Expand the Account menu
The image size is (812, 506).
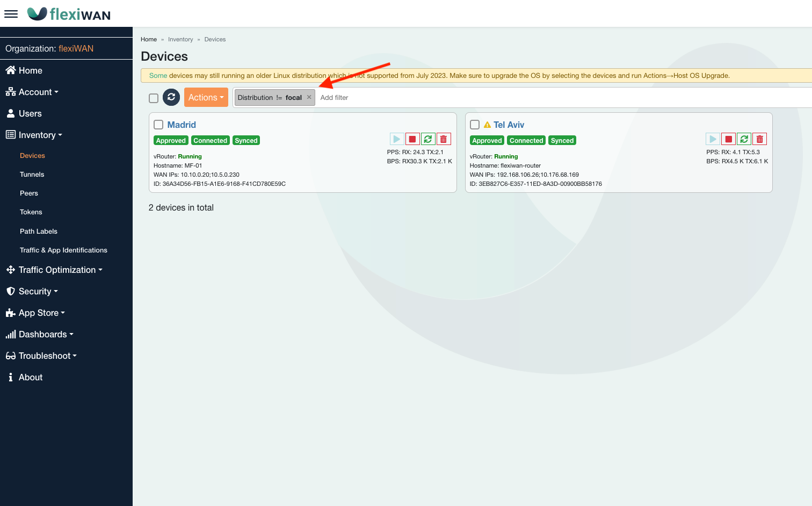[32, 92]
